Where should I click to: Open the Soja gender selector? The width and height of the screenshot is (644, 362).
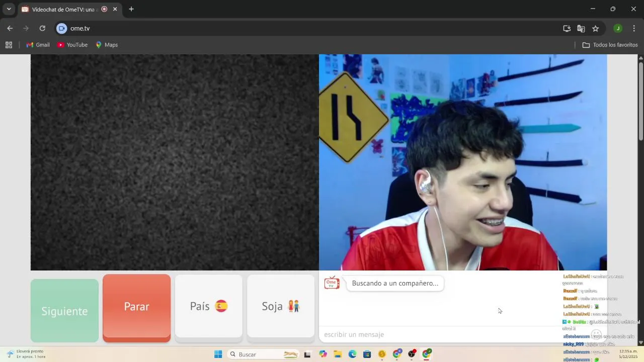(x=281, y=306)
